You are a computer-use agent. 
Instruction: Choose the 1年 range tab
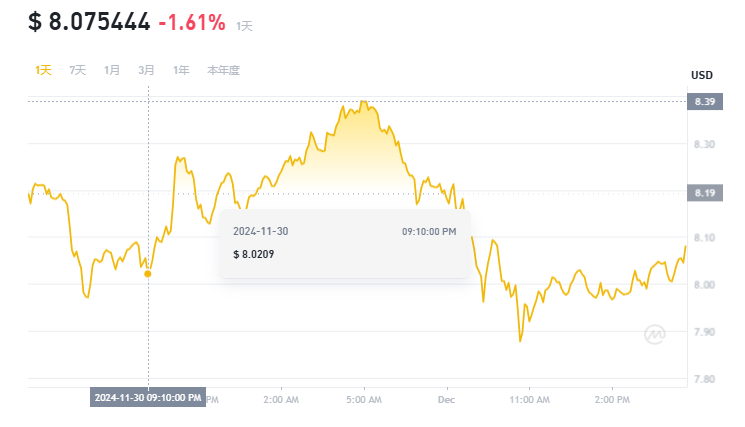[181, 70]
